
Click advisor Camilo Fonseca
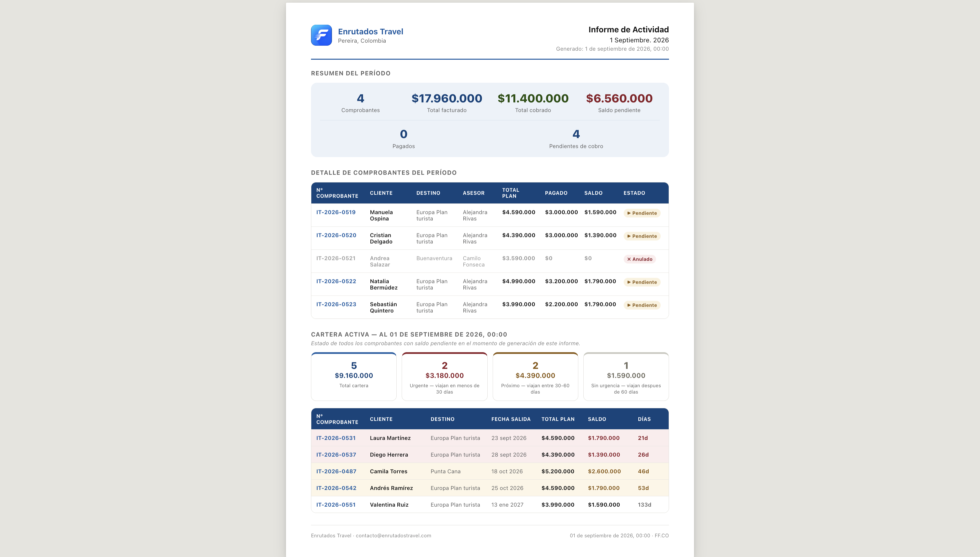pos(474,261)
